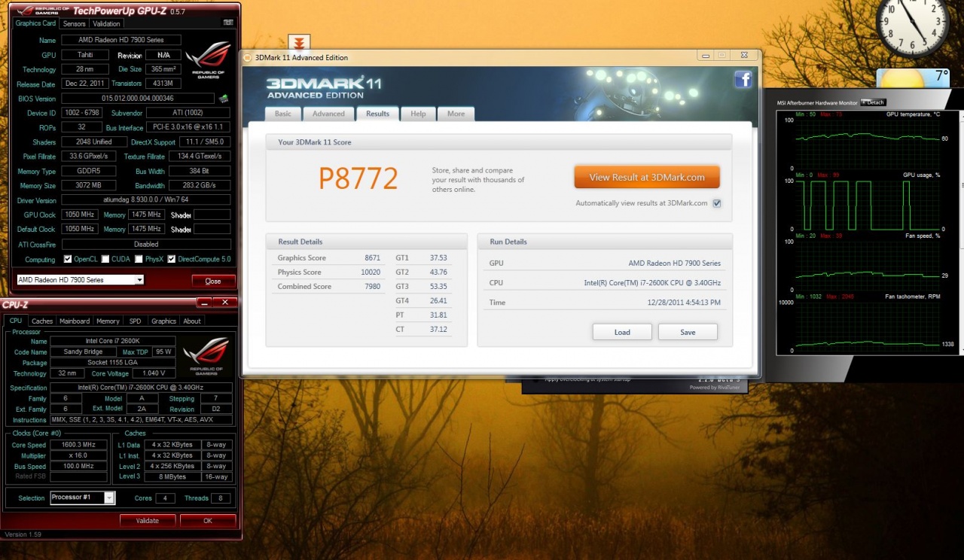
Task: Open the SPD tab in CPU-Z
Action: coord(135,321)
